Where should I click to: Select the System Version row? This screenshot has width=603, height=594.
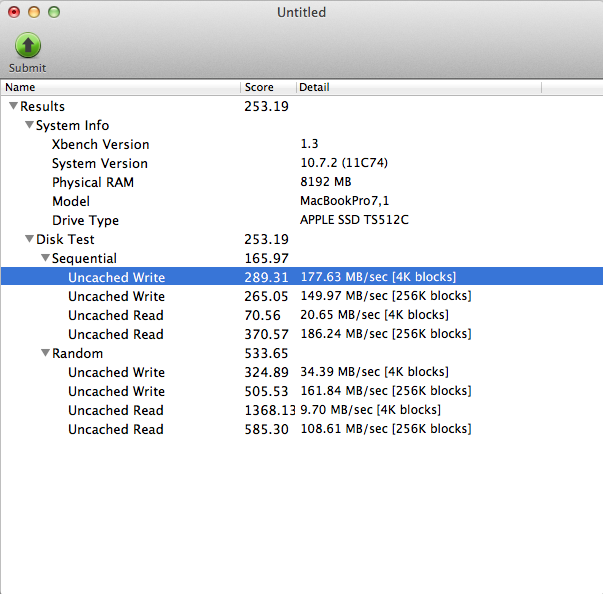(302, 163)
